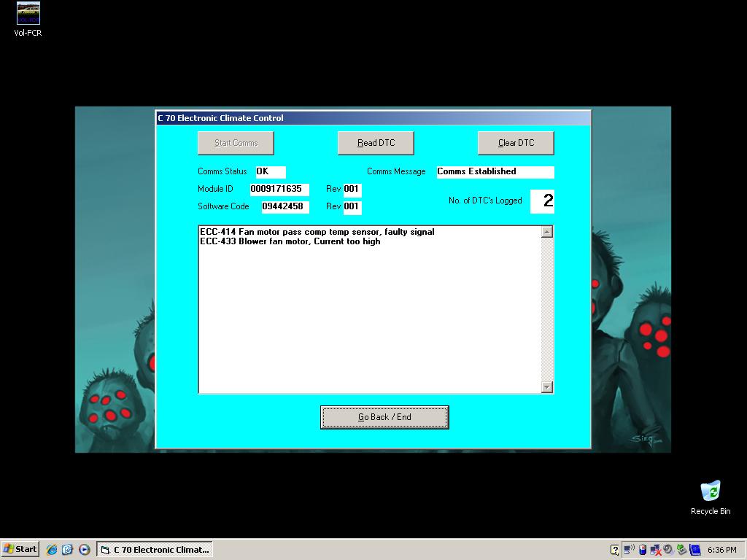Select the ECC-433 Blower fan motor entry

(x=290, y=241)
